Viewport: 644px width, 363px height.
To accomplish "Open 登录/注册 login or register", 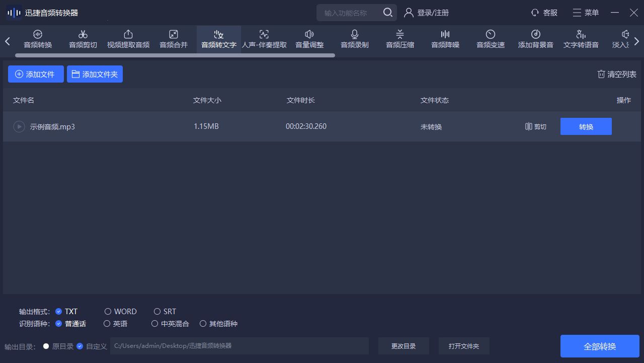I will pos(427,13).
